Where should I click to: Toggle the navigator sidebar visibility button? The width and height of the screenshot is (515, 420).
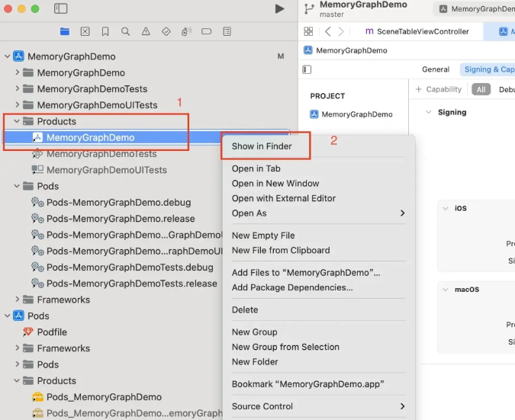click(61, 8)
